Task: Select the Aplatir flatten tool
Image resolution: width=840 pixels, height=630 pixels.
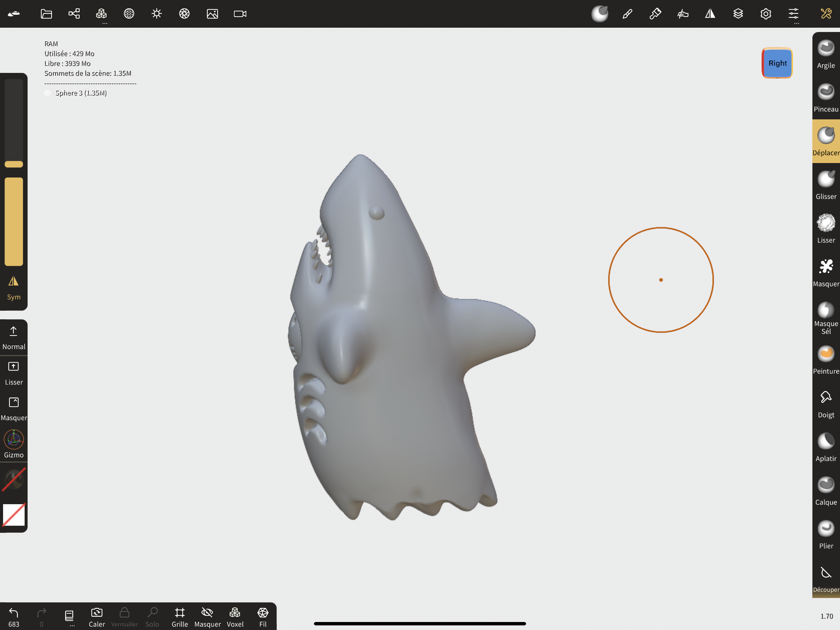Action: click(x=826, y=447)
